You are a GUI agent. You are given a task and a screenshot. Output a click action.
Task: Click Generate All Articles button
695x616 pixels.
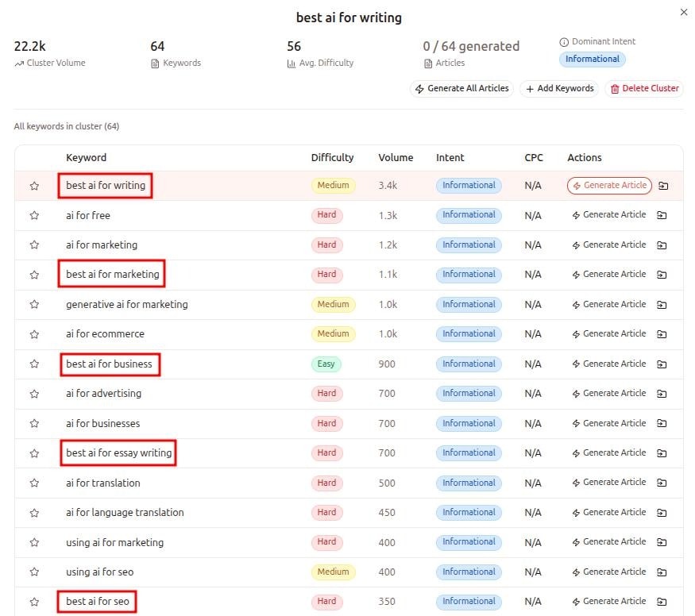pos(461,89)
